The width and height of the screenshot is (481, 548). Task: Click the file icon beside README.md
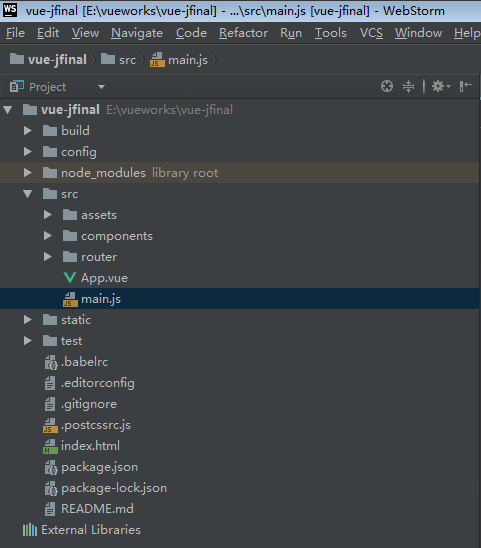50,509
